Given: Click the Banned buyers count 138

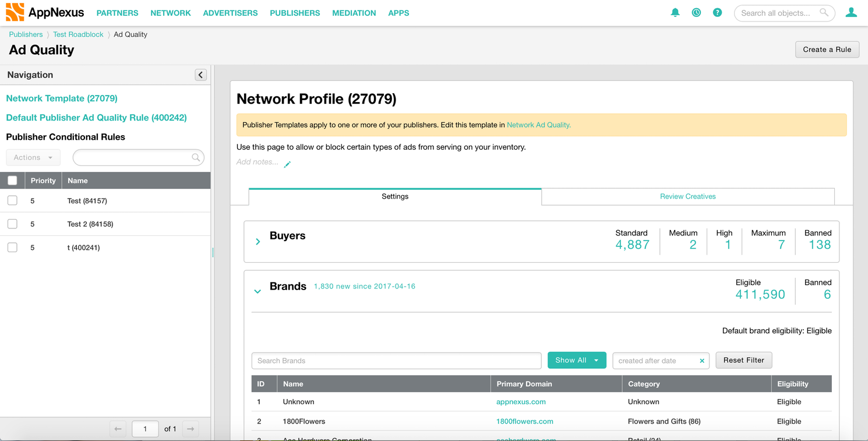Looking at the screenshot, I should click(x=820, y=245).
